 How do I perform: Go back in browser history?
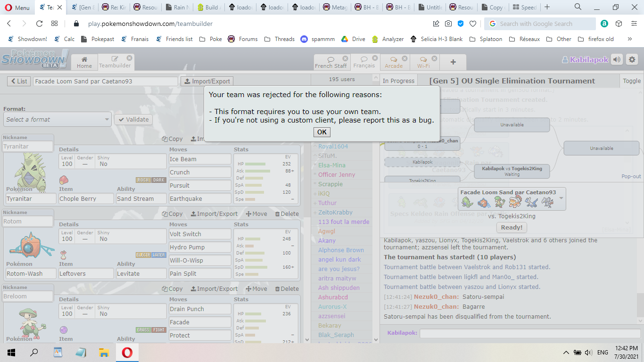coord(9,24)
